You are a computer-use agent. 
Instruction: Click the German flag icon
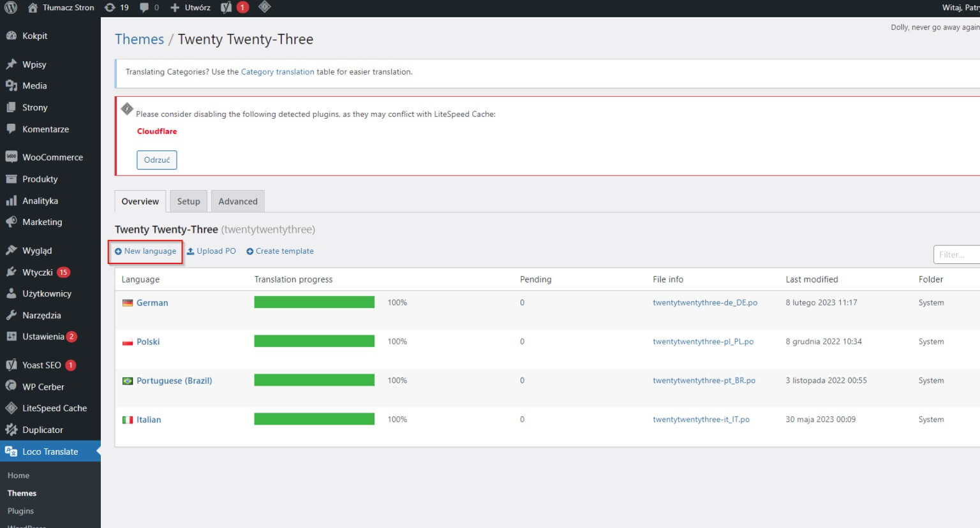[x=128, y=303]
